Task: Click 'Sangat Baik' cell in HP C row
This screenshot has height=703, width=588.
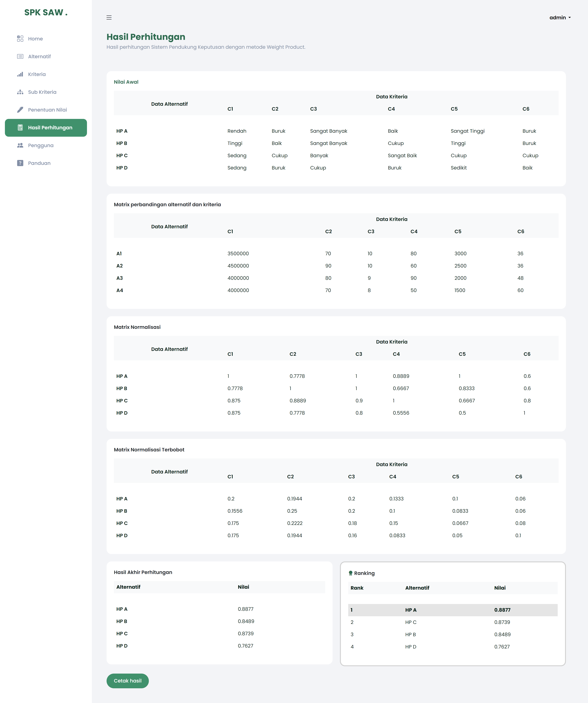Action: tap(402, 155)
